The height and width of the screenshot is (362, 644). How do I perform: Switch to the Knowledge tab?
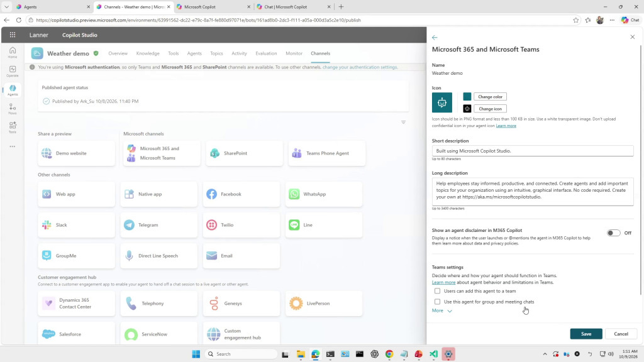(x=148, y=53)
